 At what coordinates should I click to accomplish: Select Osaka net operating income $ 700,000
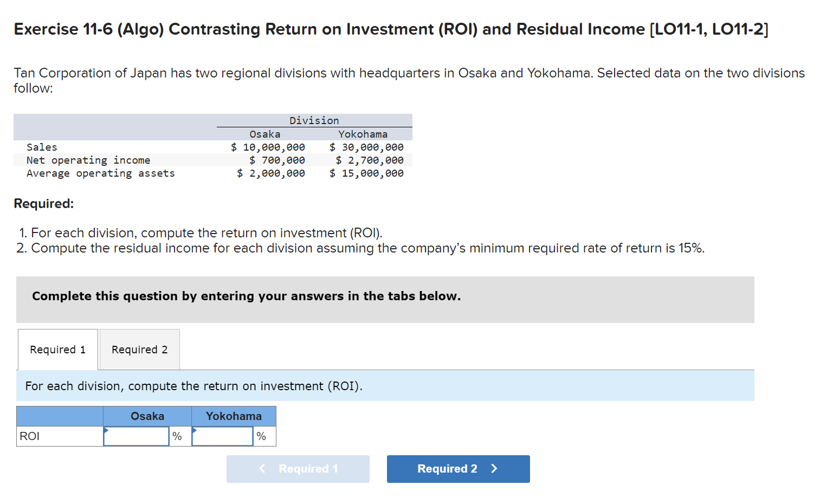[x=277, y=160]
